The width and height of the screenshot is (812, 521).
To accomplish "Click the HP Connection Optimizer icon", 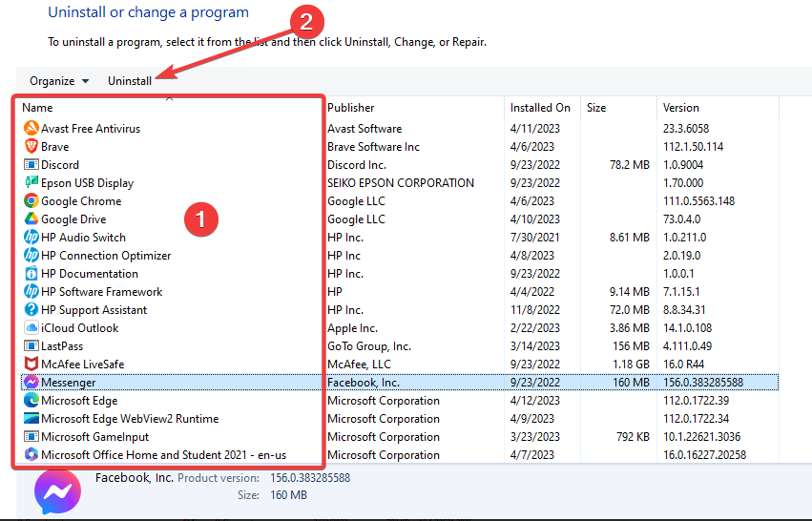I will click(31, 255).
